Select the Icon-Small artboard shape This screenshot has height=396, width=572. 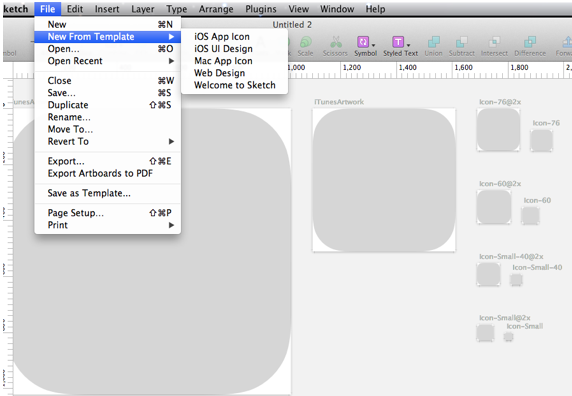pos(509,337)
